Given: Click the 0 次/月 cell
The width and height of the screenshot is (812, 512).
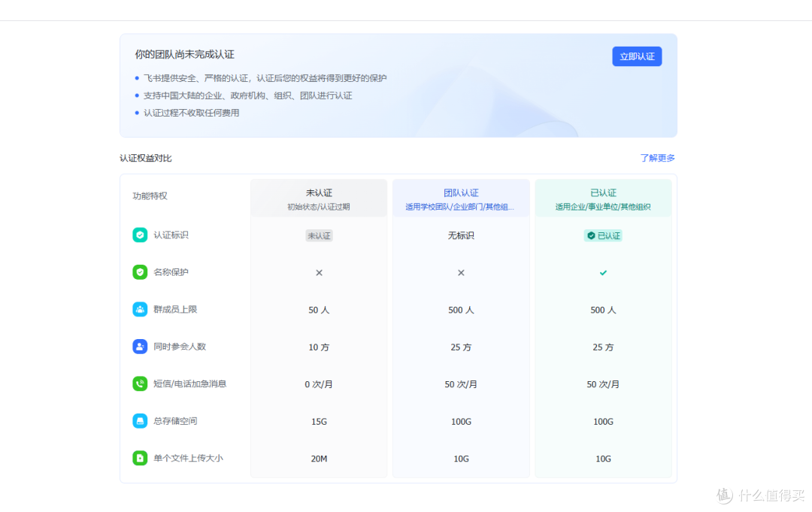Looking at the screenshot, I should coord(319,385).
